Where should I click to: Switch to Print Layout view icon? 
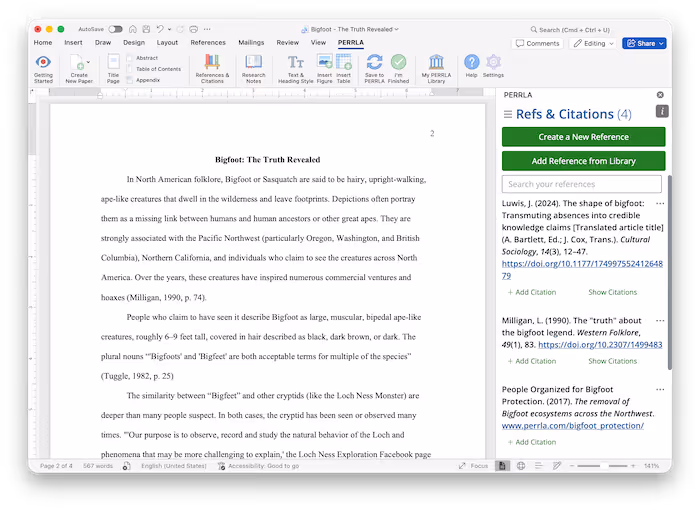502,466
